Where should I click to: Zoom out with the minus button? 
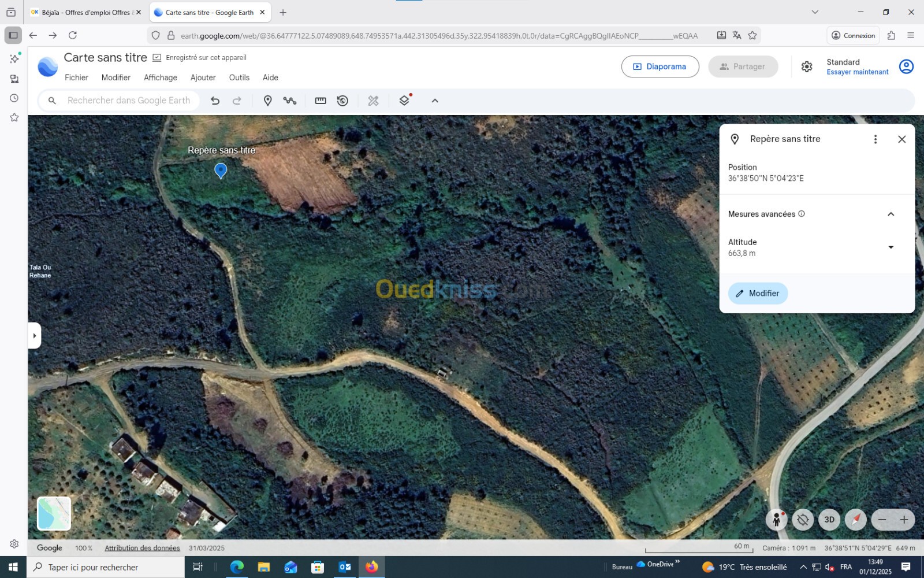pos(882,520)
